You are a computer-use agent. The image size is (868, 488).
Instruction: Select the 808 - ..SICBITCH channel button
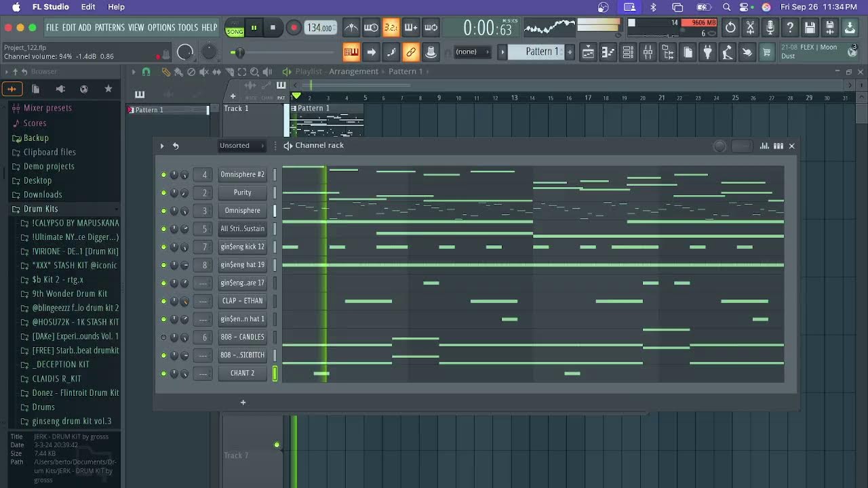243,355
